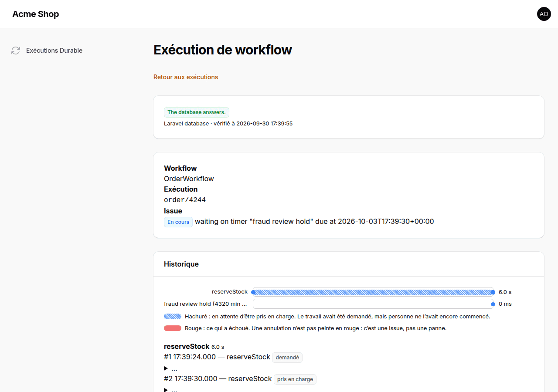This screenshot has width=558, height=392.
Task: Click the '6.0 s' duration beside timeline
Action: (x=505, y=292)
